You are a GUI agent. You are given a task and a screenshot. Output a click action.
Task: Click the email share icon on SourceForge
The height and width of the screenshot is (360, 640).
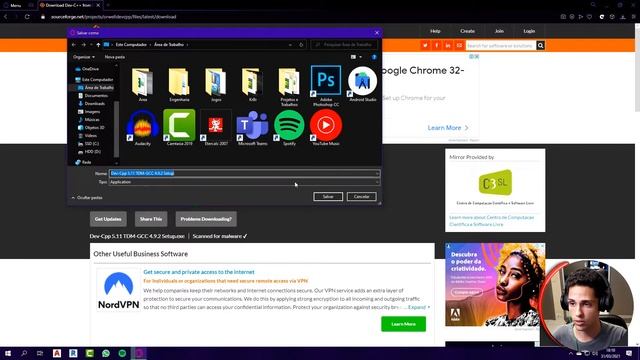click(459, 45)
